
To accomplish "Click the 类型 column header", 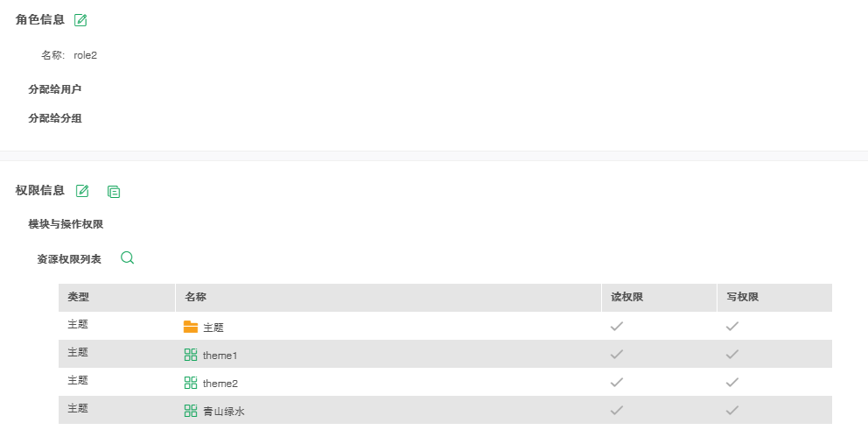I will click(x=79, y=298).
